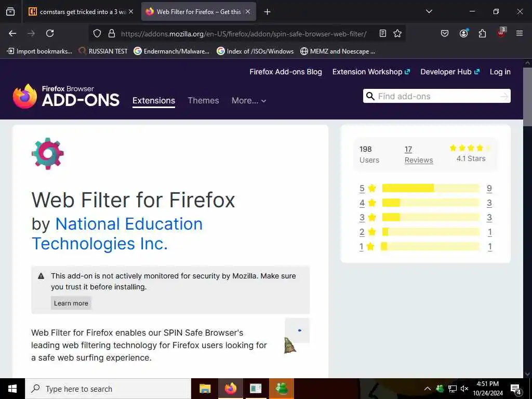The height and width of the screenshot is (399, 532).
Task: Close the 'cornstars get tricked' tab
Action: click(131, 11)
